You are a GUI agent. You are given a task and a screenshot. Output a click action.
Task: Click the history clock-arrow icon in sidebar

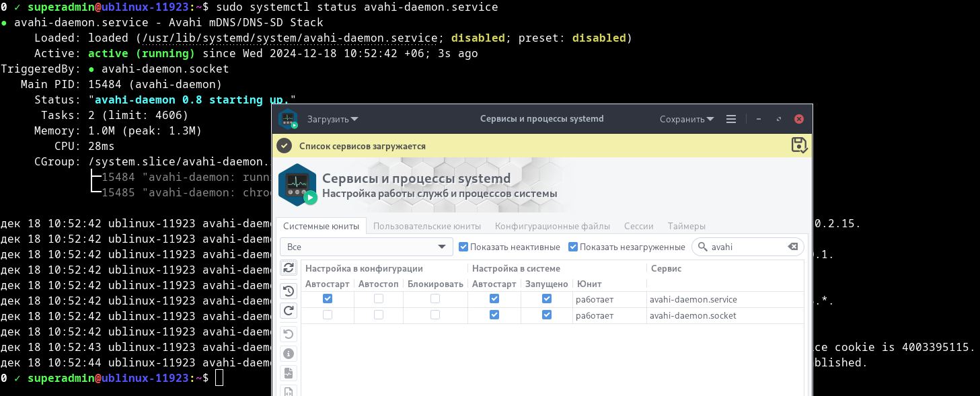point(289,291)
